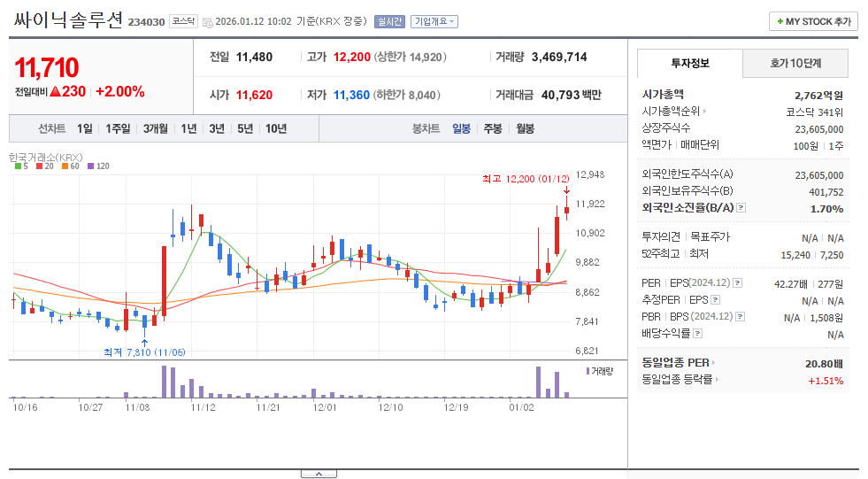Click the 52주최고 label
Viewport: 868px width, 479px height.
pyautogui.click(x=660, y=253)
